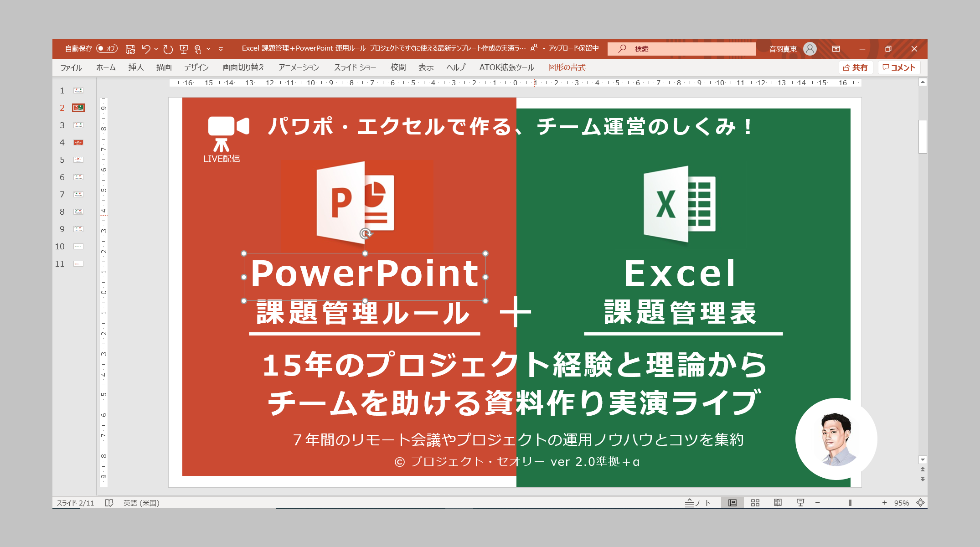Open the Undo history dropdown arrow
Screen dimensions: 980x547
click(x=156, y=49)
